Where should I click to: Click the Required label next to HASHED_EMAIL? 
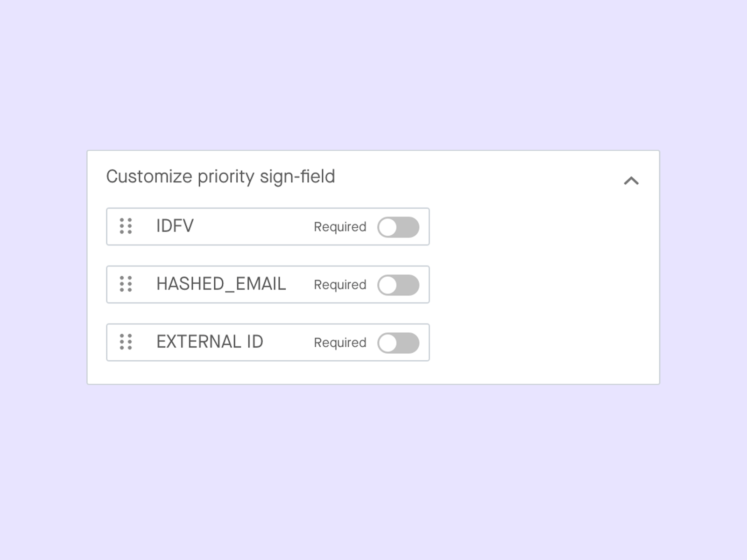click(x=339, y=285)
